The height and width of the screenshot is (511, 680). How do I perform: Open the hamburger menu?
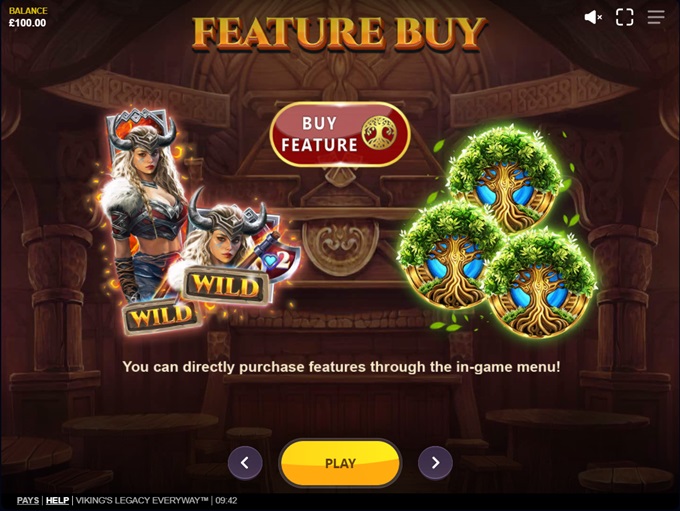tap(656, 17)
